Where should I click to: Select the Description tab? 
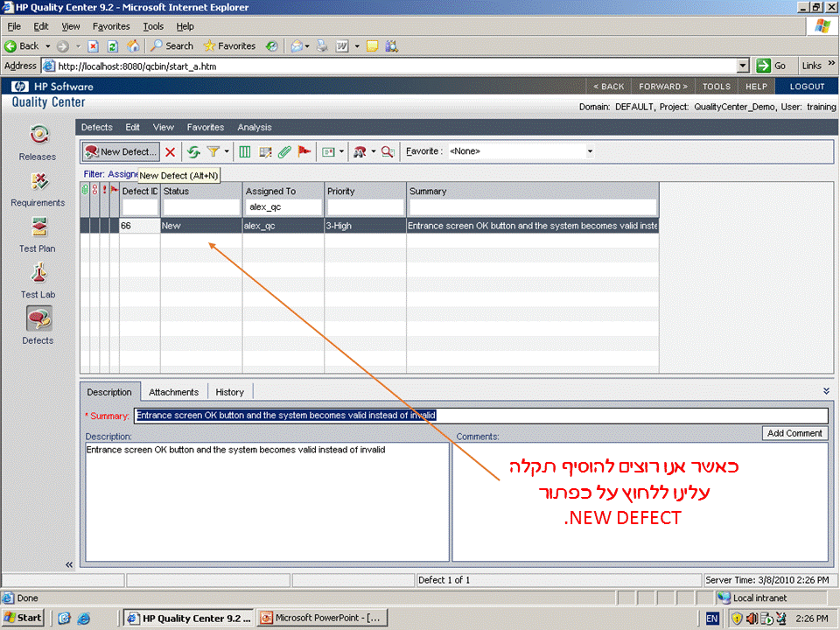(x=109, y=392)
